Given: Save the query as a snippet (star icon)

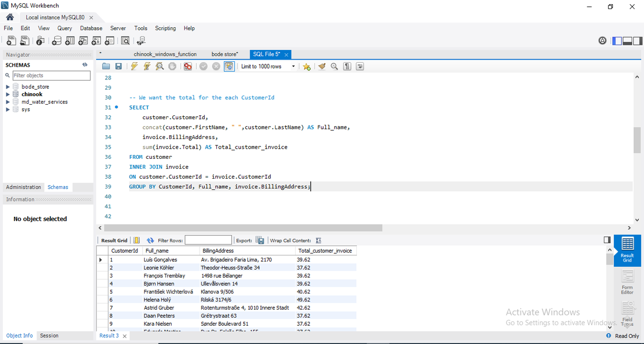Looking at the screenshot, I should tap(306, 67).
